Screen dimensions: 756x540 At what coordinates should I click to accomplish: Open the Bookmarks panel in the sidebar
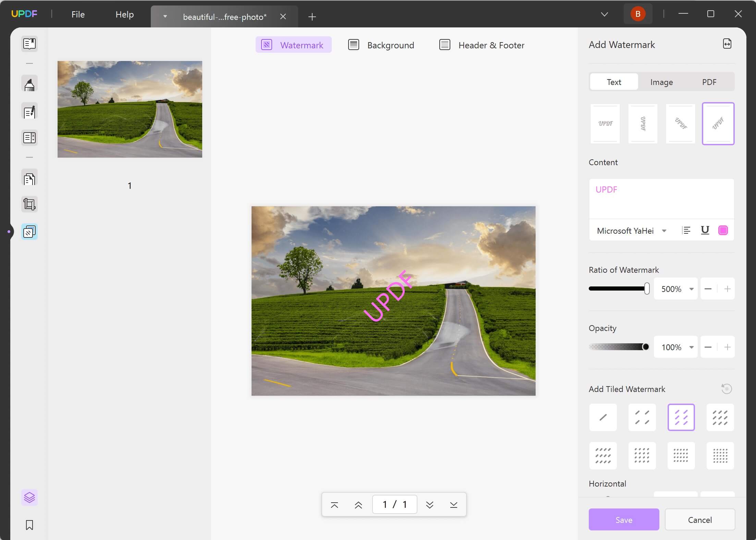29,525
